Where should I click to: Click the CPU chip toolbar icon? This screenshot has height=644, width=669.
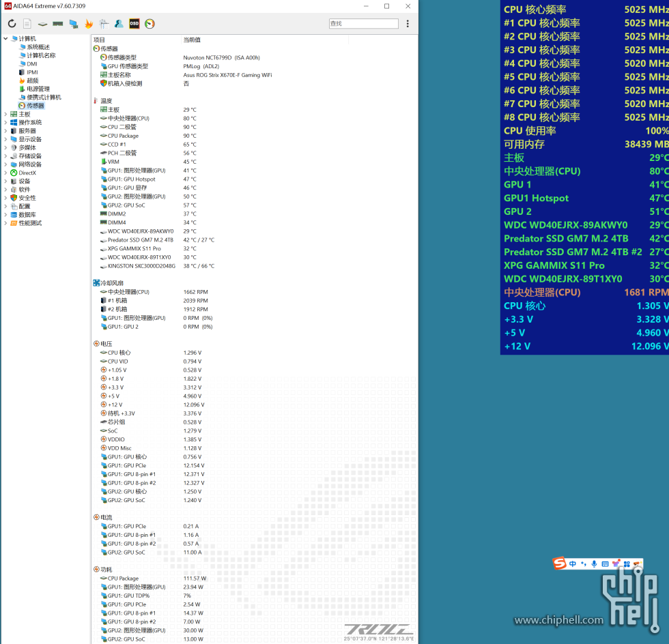[42, 24]
